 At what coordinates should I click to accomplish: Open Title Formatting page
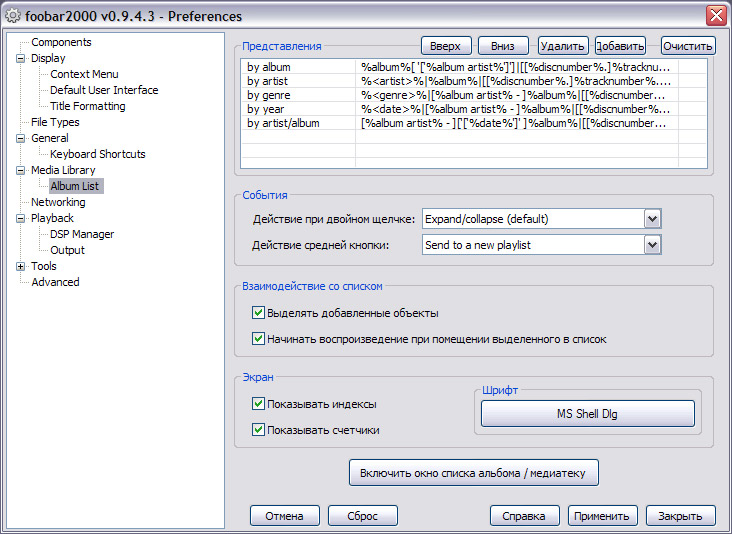click(x=88, y=106)
